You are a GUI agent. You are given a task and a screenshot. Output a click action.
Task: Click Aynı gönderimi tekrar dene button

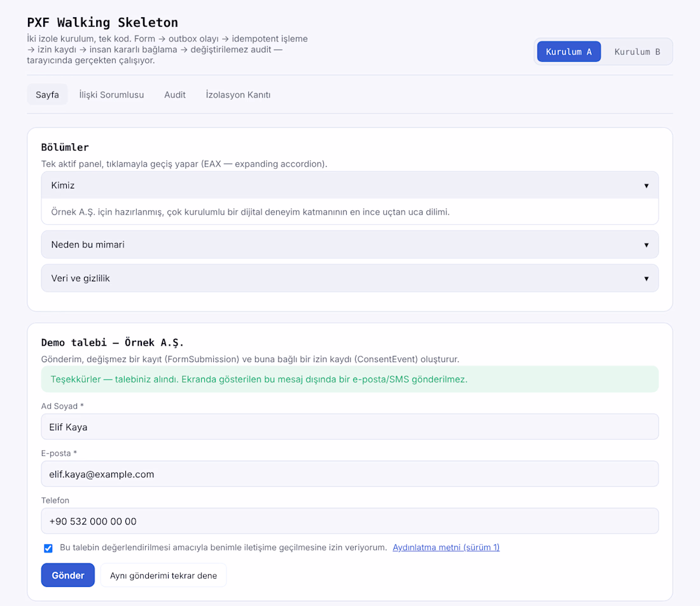coord(164,575)
